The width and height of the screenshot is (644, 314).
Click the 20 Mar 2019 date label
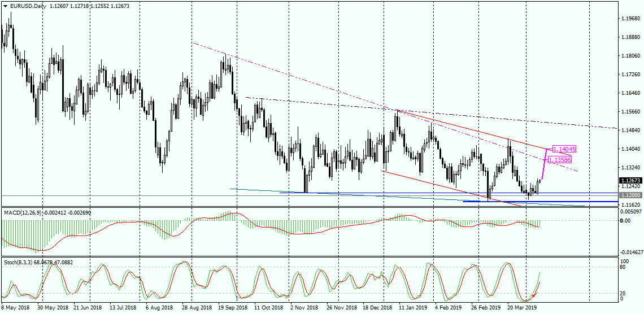pyautogui.click(x=521, y=307)
